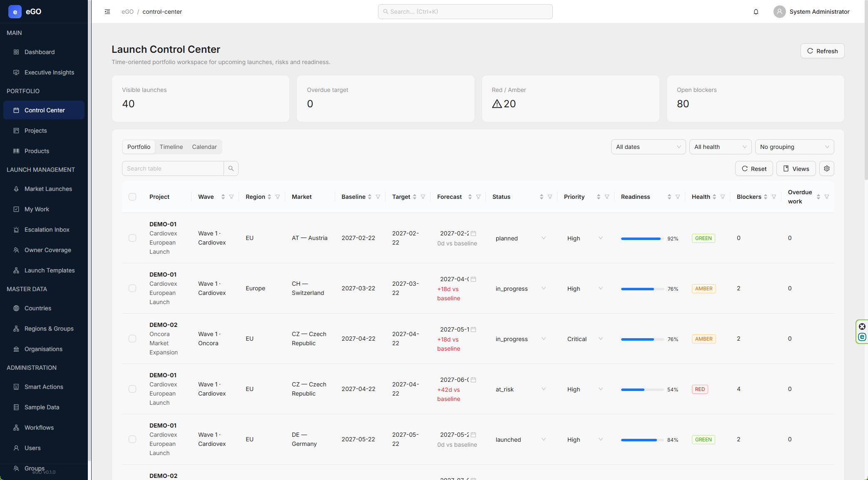Click the 84% readiness progress bar

(642, 440)
